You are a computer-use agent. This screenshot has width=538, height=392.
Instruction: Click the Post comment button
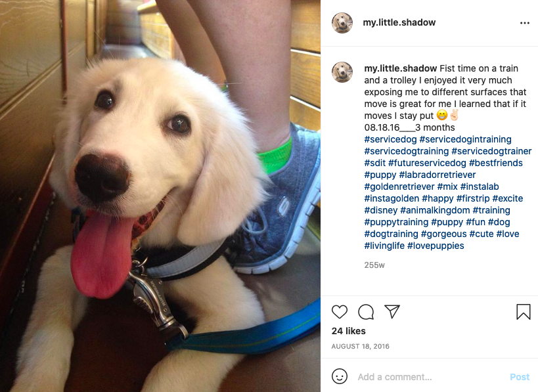[520, 377]
